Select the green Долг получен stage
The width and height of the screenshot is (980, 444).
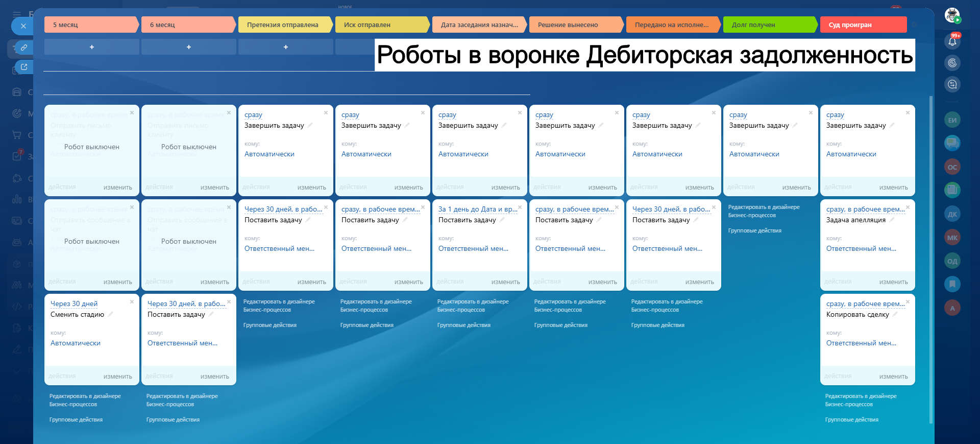pos(768,25)
